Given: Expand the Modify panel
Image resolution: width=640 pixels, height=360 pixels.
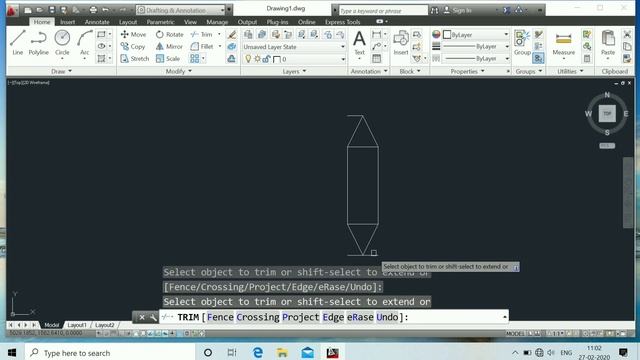Looking at the screenshot, I should (x=178, y=71).
